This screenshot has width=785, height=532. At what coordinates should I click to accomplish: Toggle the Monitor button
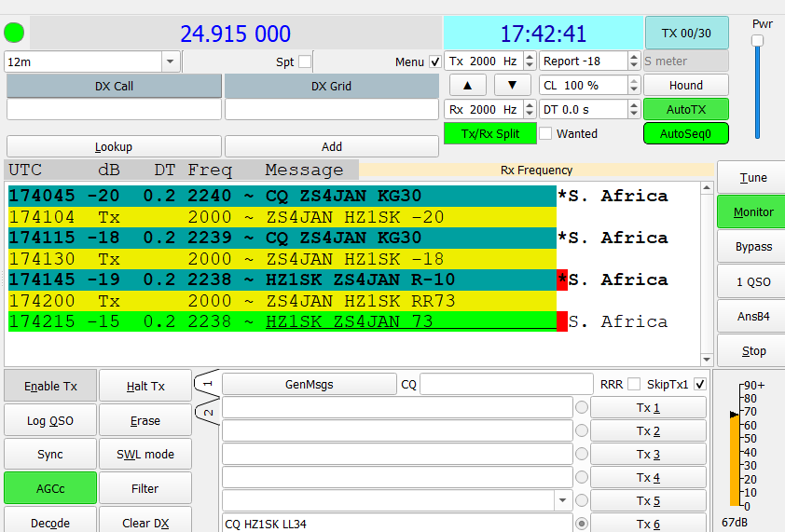coord(753,212)
